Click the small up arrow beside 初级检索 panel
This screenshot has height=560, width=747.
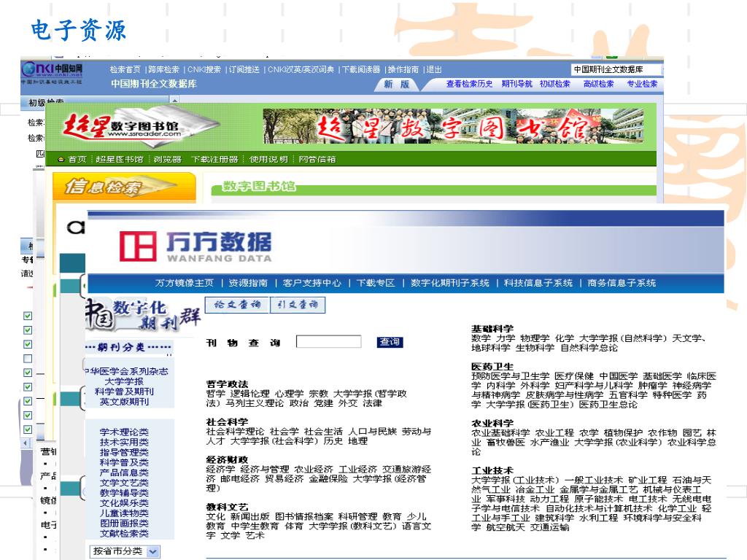175,101
